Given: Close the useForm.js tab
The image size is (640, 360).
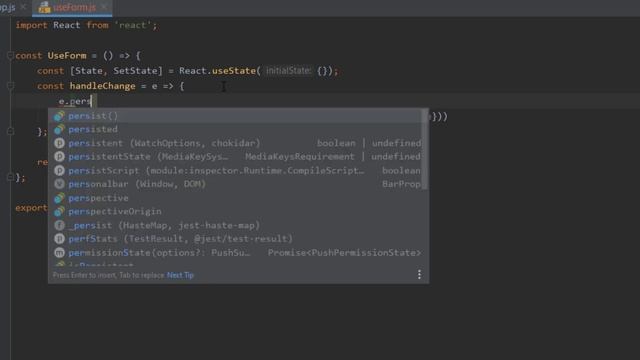Looking at the screenshot, I should point(104,7).
